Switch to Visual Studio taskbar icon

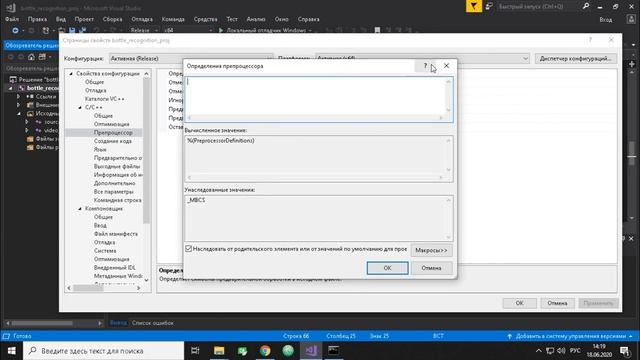coord(311,351)
